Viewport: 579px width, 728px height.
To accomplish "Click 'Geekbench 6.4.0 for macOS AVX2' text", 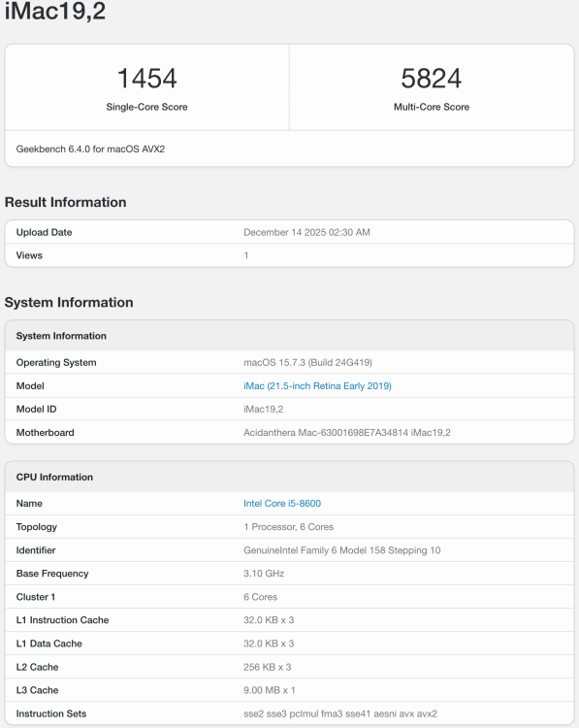I will point(90,149).
